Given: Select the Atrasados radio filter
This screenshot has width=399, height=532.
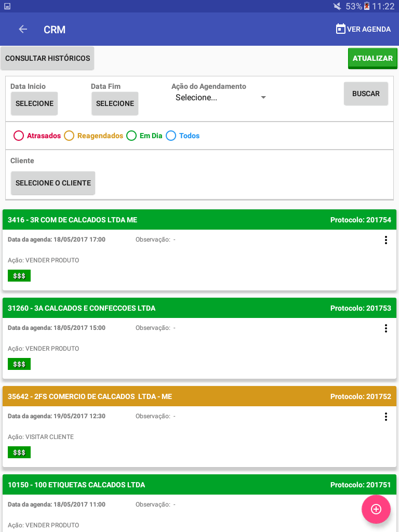Looking at the screenshot, I should click(x=18, y=136).
